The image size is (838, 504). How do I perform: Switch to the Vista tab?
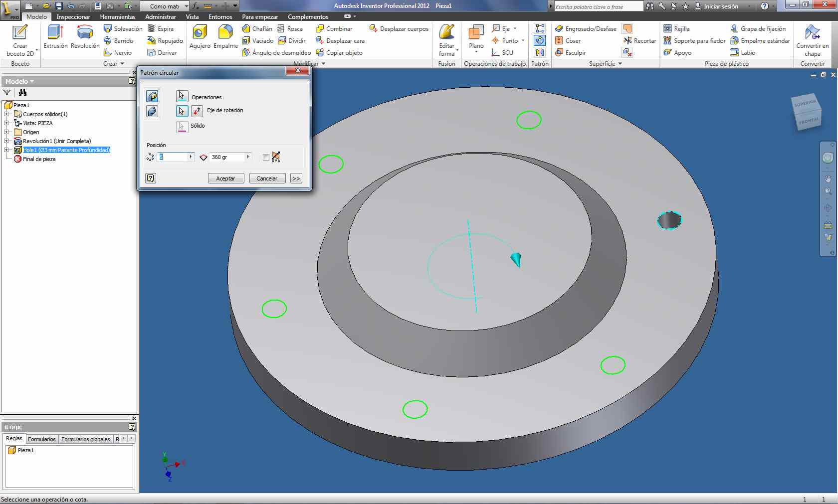[192, 17]
